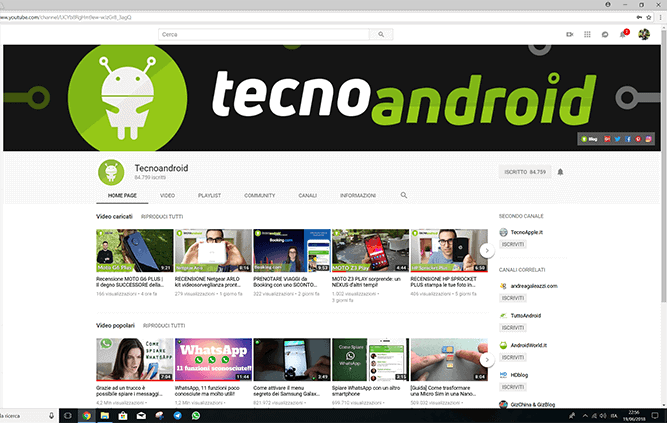Open the Moto G6 Plus review thumbnail
667x423 pixels.
click(134, 251)
